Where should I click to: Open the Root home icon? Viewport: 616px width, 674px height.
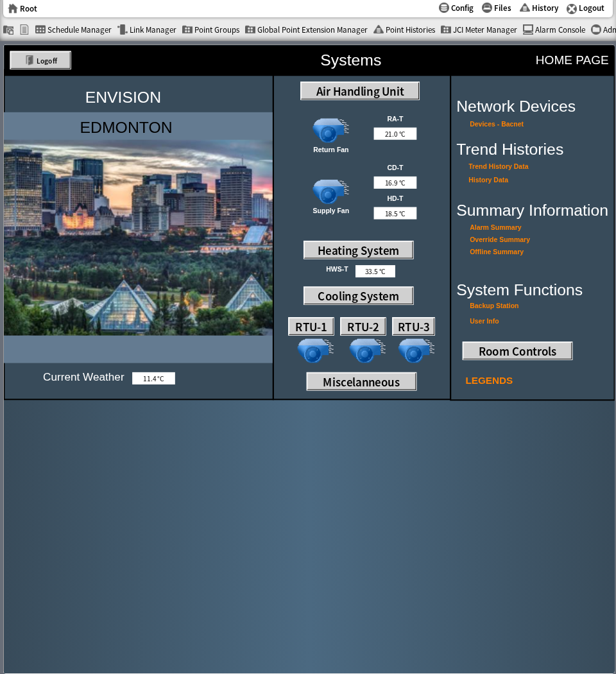pyautogui.click(x=13, y=8)
